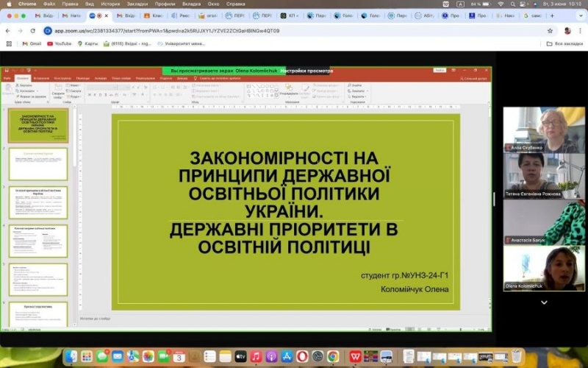Image resolution: width=588 pixels, height=368 pixels.
Task: Click the Chrome reload page icon
Action: click(33, 31)
